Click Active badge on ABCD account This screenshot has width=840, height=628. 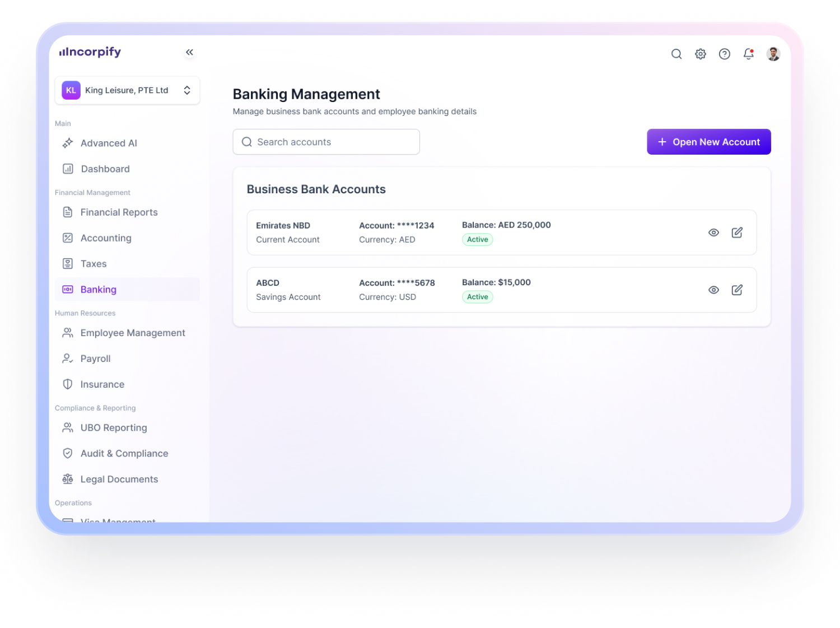click(478, 297)
